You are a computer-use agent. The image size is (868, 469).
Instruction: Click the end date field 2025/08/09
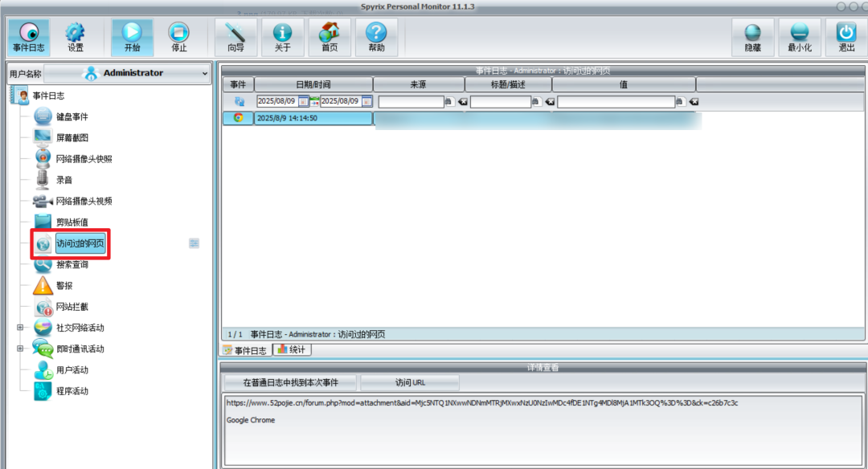click(x=341, y=101)
